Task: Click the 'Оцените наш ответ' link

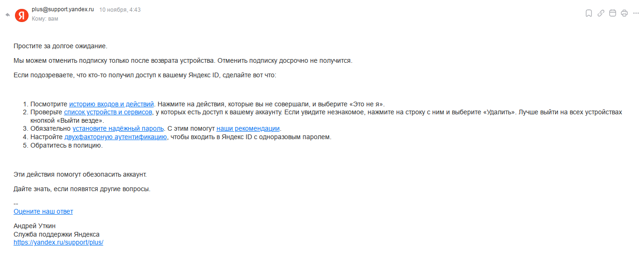Action: (x=43, y=211)
